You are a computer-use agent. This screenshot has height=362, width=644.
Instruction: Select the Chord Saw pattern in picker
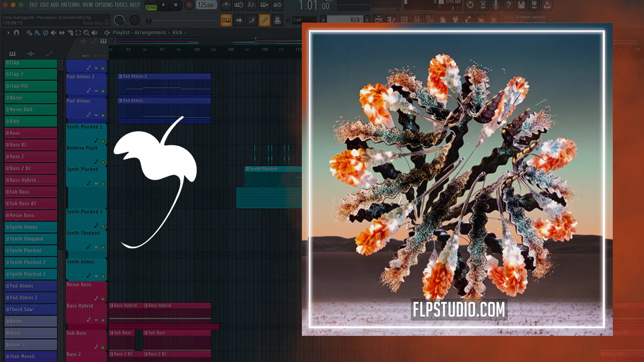coord(31,309)
